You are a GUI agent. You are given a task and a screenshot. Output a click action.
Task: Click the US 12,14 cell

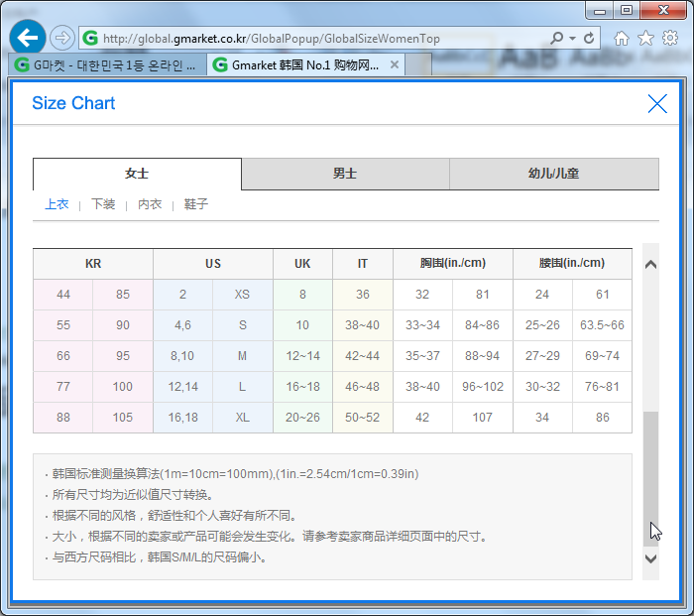[182, 387]
